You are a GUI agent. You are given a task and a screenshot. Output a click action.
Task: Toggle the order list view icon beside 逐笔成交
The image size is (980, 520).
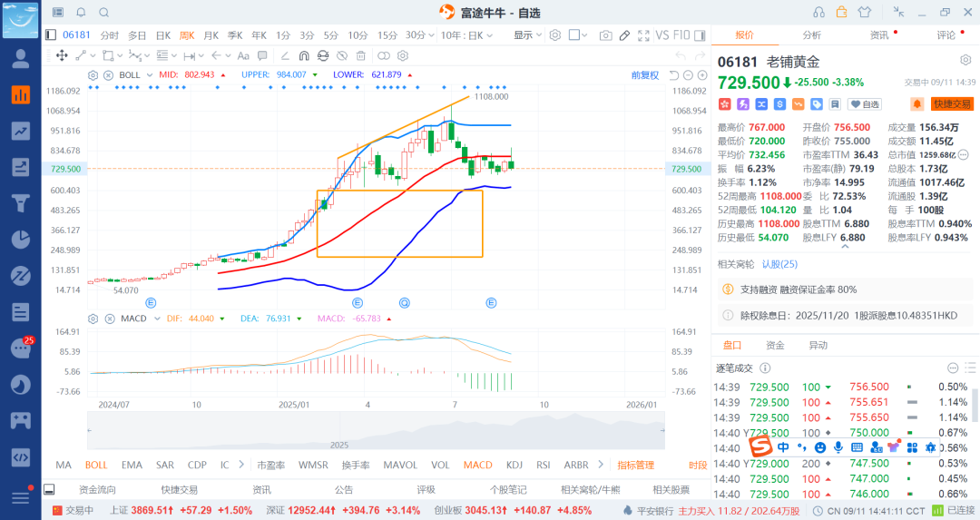(971, 368)
